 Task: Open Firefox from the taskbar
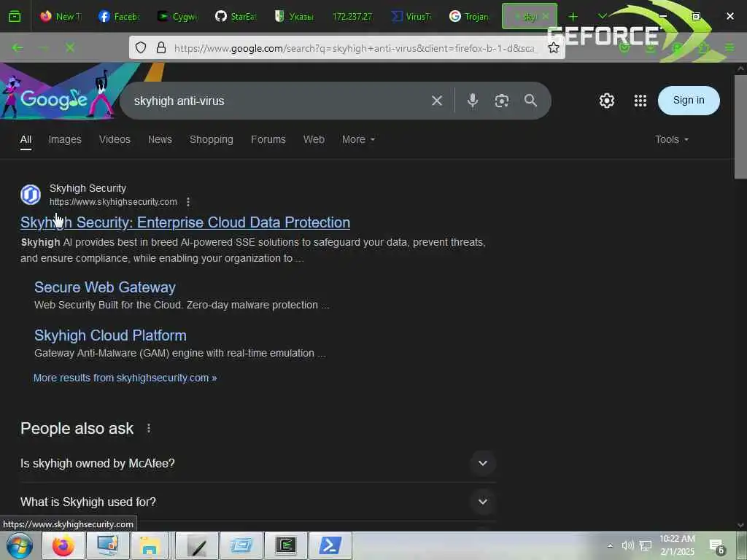(x=63, y=545)
